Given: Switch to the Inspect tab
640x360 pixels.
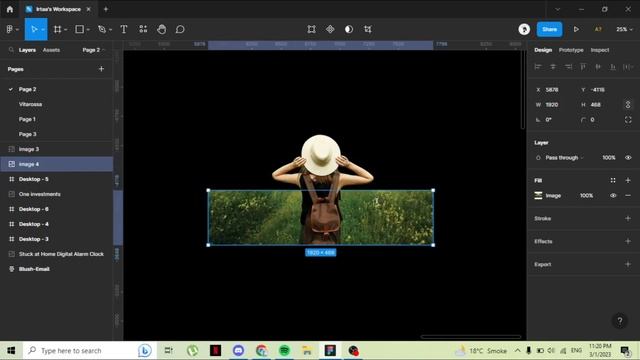Looking at the screenshot, I should point(600,50).
